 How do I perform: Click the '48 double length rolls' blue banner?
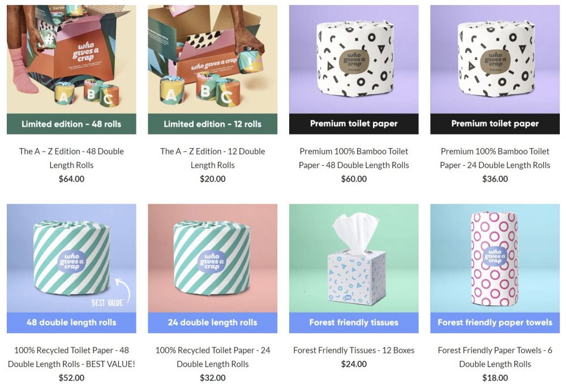pos(71,322)
